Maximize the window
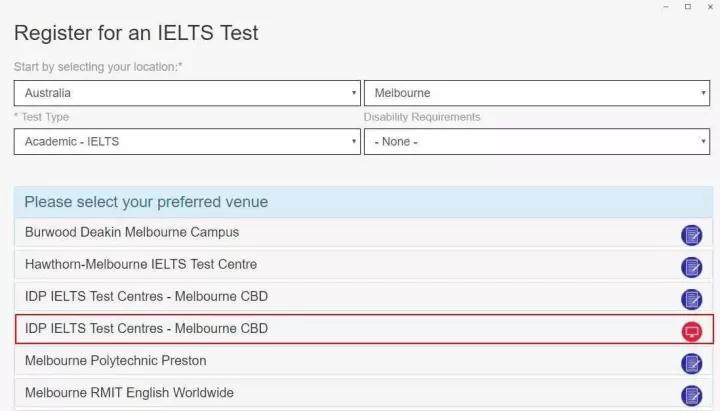This screenshot has width=720, height=411. click(x=688, y=6)
